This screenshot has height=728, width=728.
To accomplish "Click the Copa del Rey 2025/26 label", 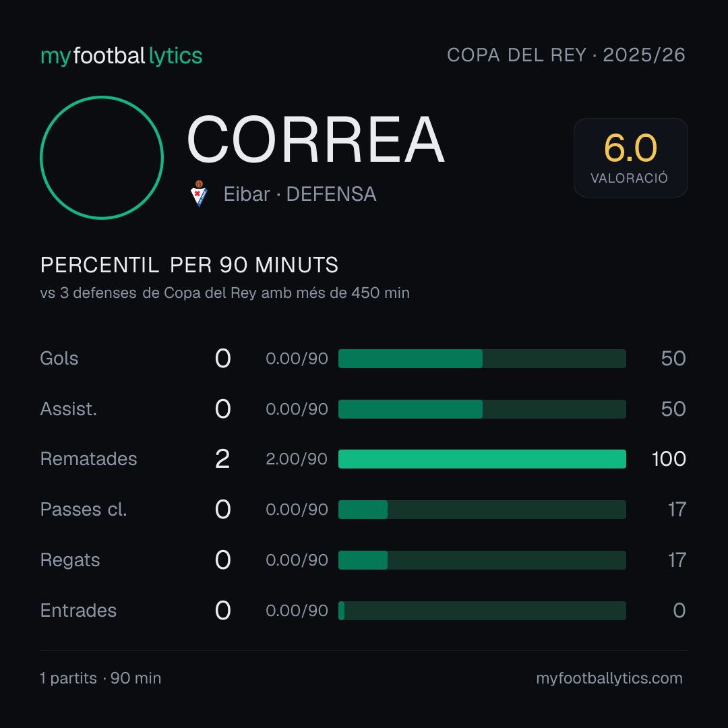I will click(x=566, y=55).
